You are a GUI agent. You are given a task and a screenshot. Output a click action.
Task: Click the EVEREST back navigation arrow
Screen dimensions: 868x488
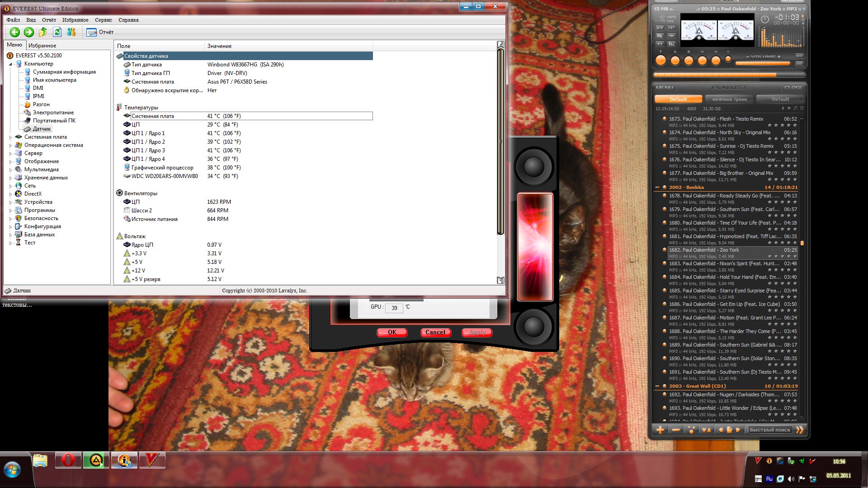coord(14,32)
